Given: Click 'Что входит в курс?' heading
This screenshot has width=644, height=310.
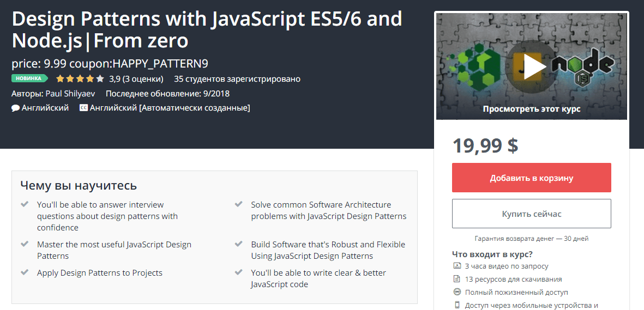Looking at the screenshot, I should pyautogui.click(x=492, y=254).
